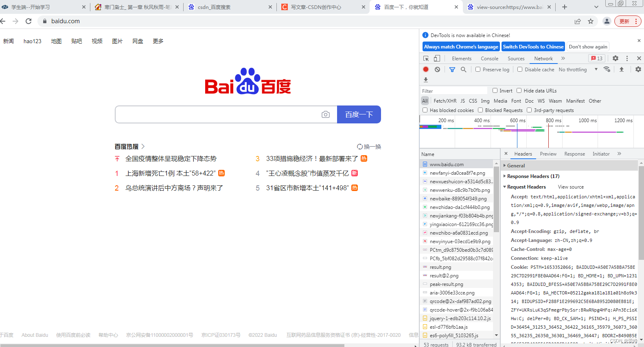Activate the DevTools inspect element picker
Screen dimensions: 644x347
tap(426, 58)
